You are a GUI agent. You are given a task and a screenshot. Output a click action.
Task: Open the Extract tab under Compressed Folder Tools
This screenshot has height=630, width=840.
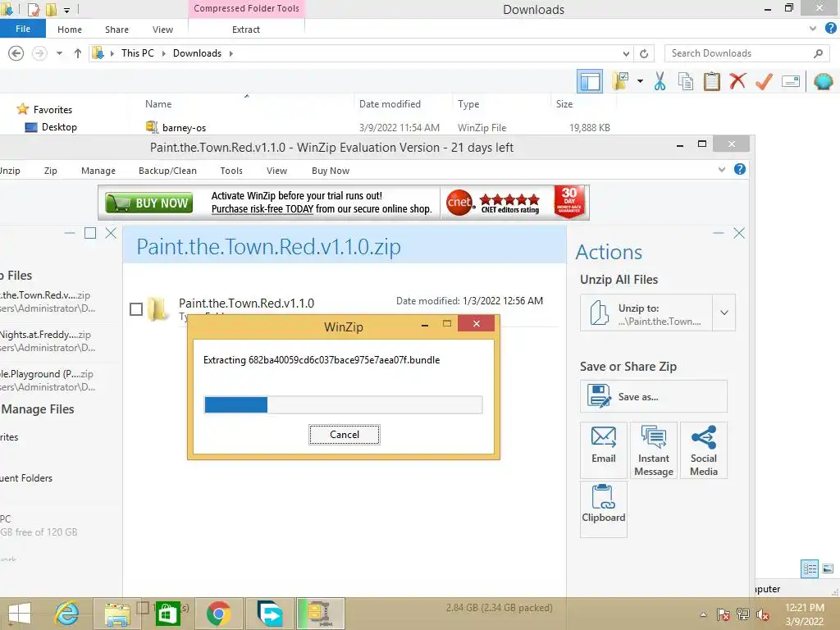[x=246, y=30]
